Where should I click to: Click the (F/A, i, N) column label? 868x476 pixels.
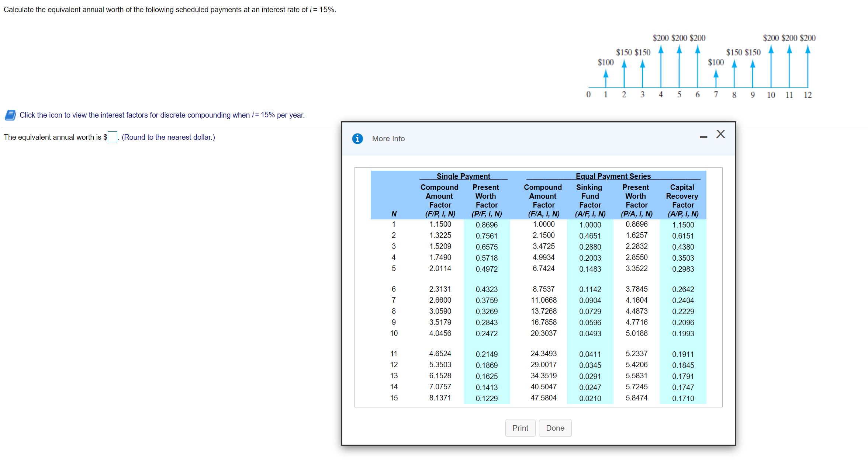[544, 214]
